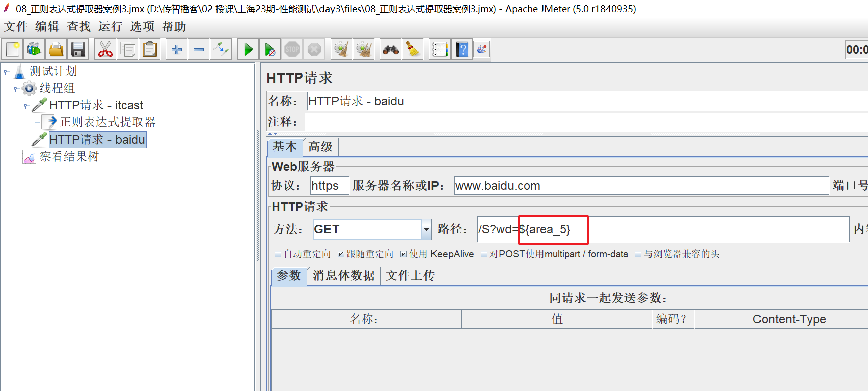Open the 帮助 menu
This screenshot has height=391, width=868.
tap(174, 26)
